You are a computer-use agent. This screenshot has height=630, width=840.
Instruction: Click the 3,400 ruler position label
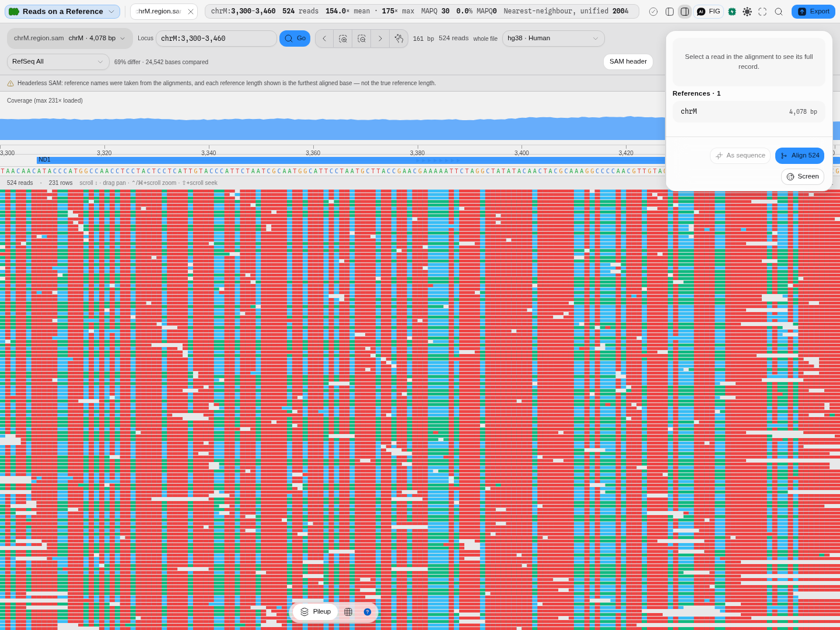[x=521, y=153]
